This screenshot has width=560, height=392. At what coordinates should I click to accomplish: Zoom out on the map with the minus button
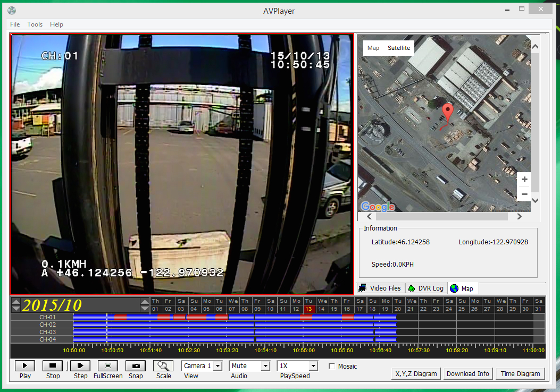coord(524,194)
